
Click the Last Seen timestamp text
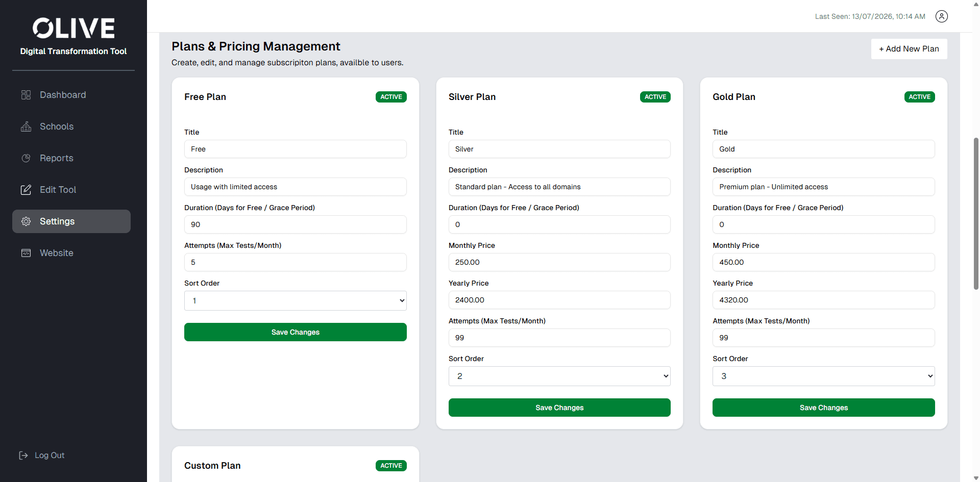click(870, 16)
